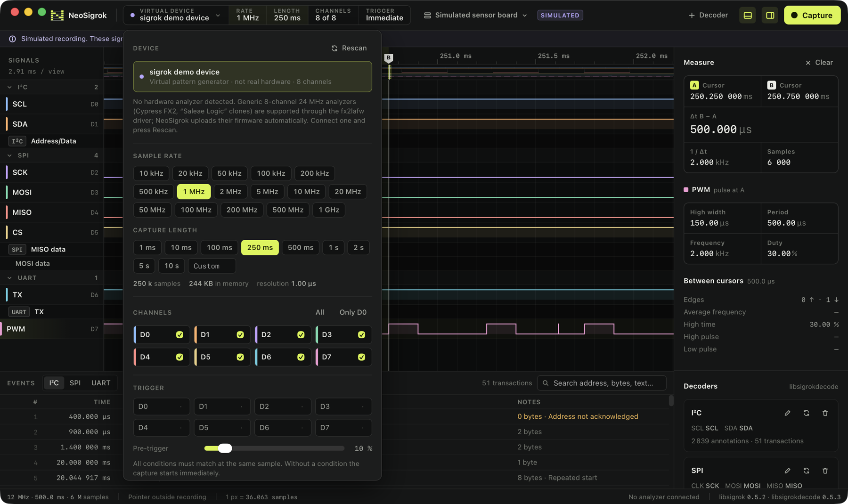Adjust the Pre-trigger slider
The image size is (848, 504).
coord(225,448)
